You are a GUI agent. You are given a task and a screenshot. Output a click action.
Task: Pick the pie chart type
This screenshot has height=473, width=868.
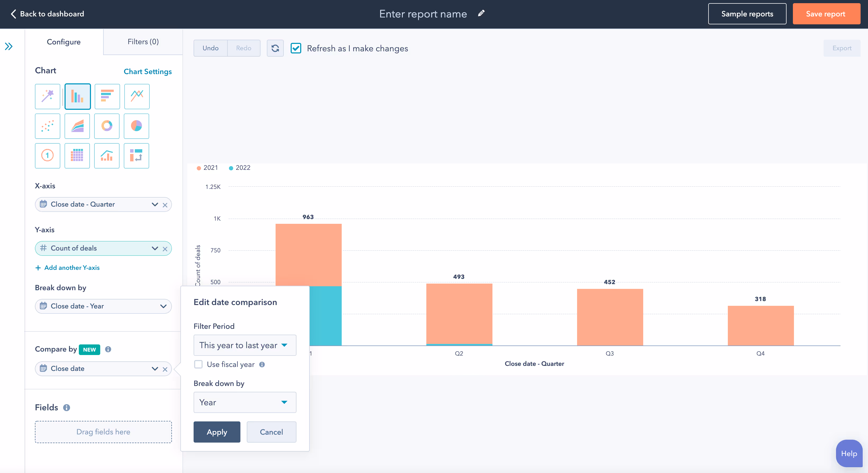136,126
